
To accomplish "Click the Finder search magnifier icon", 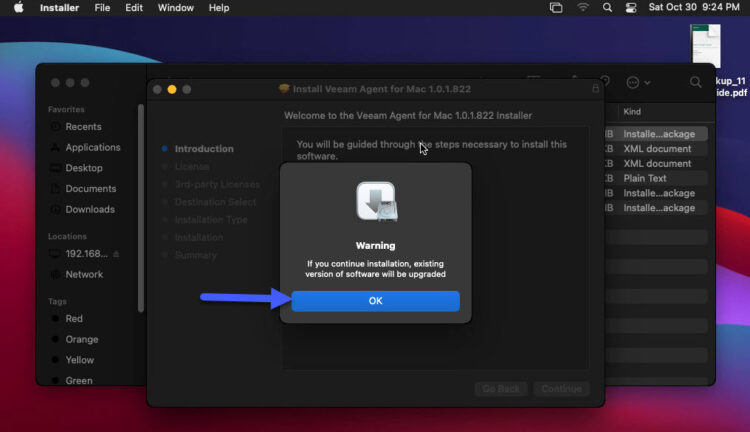I will pyautogui.click(x=695, y=82).
